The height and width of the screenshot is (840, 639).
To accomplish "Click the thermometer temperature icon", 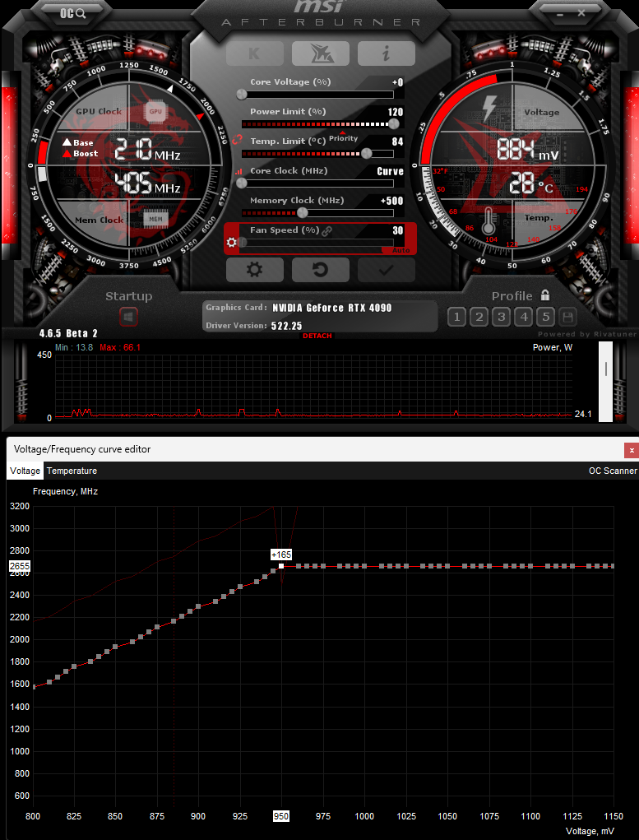I will coord(488,221).
